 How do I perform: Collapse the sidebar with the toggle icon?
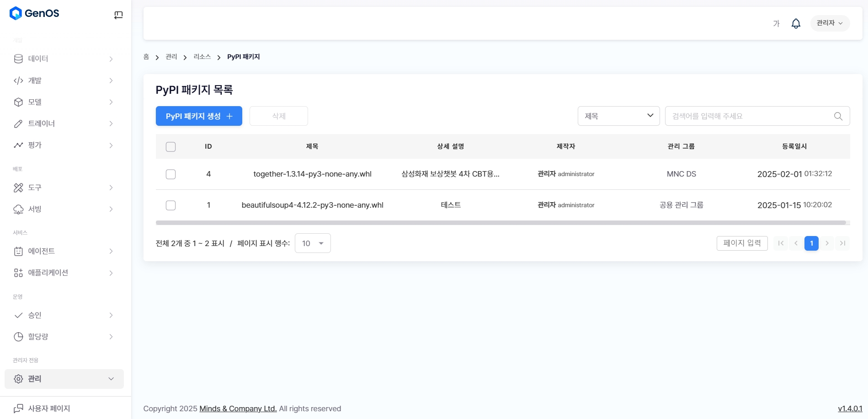(118, 15)
